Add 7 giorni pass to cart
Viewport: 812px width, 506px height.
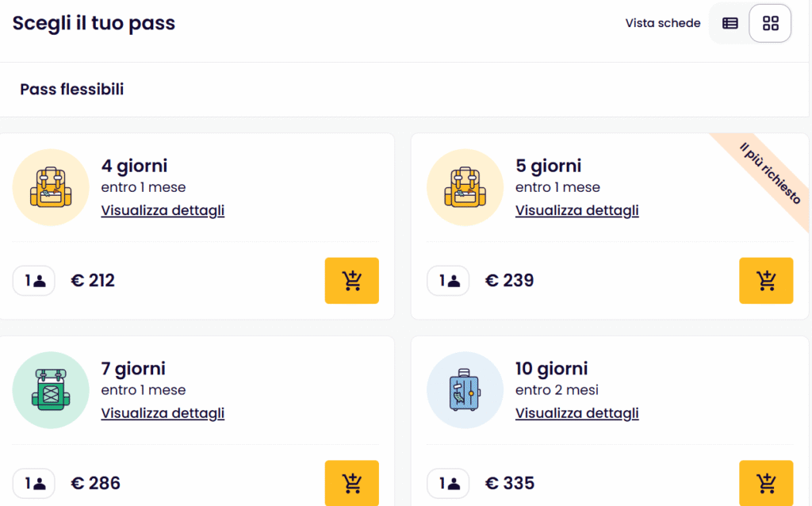pos(351,483)
